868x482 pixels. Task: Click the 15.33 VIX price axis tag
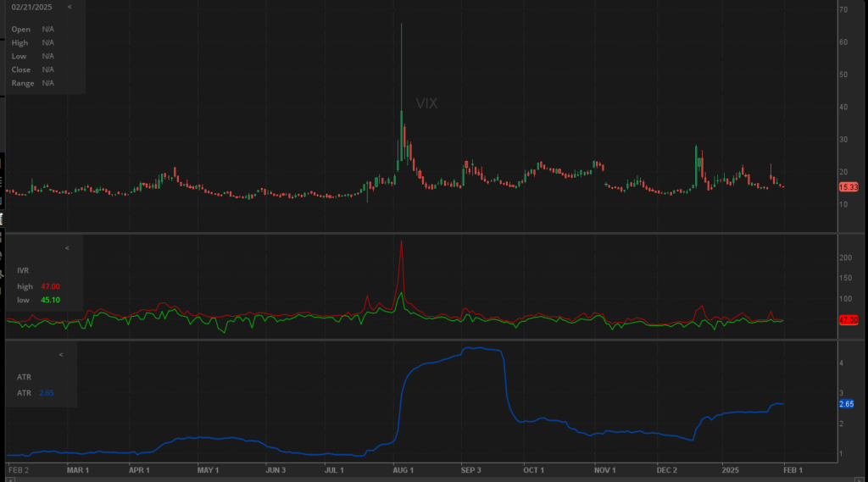click(x=848, y=186)
